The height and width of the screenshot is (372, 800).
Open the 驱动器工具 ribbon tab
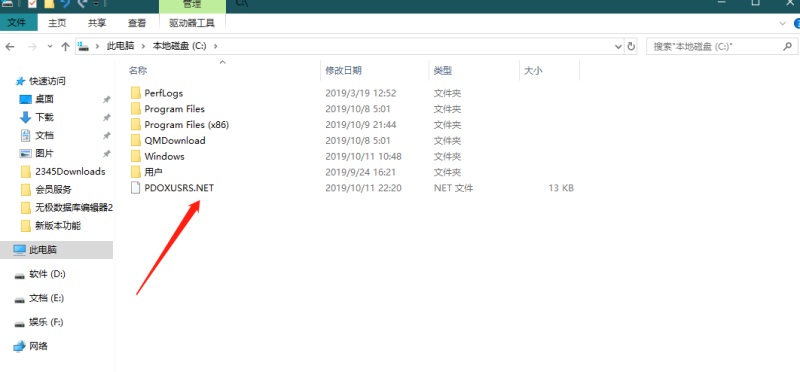point(192,23)
